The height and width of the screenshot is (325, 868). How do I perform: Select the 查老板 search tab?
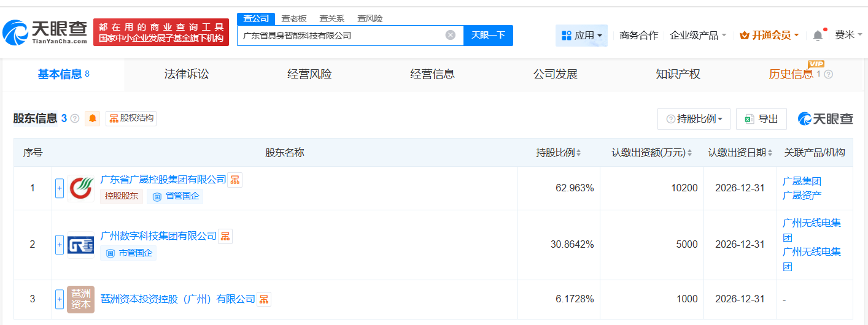294,18
